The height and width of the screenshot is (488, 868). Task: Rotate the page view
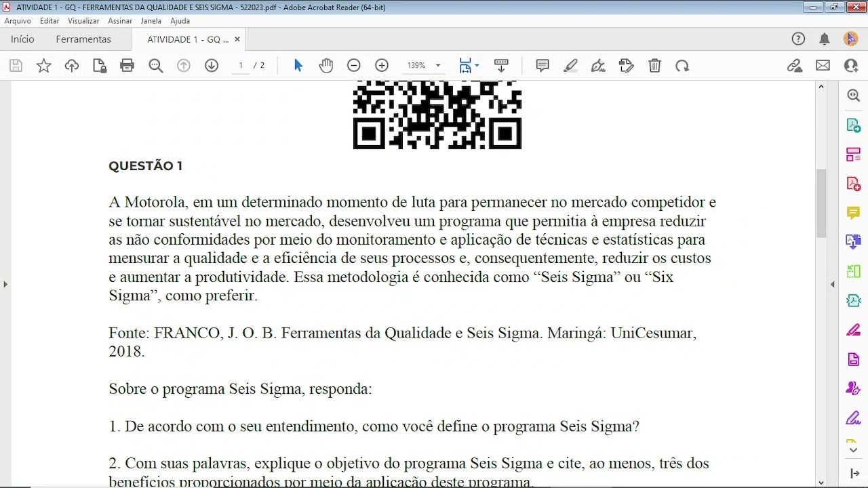(682, 66)
